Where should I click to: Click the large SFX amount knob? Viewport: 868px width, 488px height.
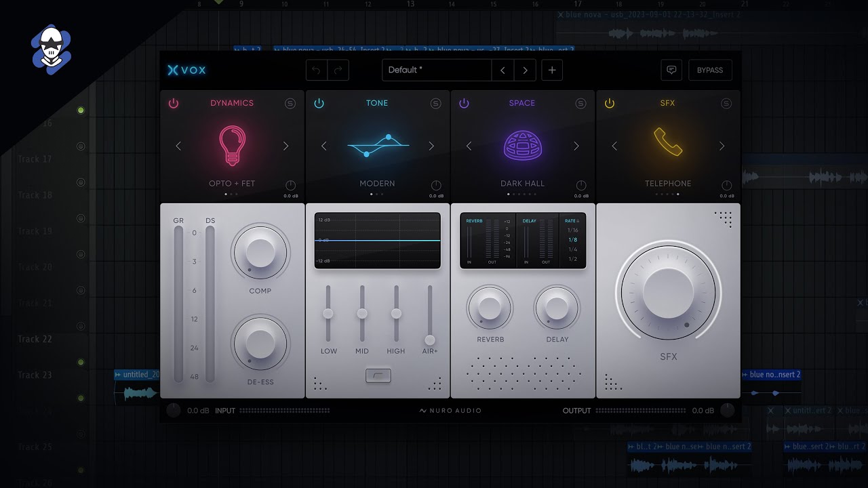coord(668,293)
